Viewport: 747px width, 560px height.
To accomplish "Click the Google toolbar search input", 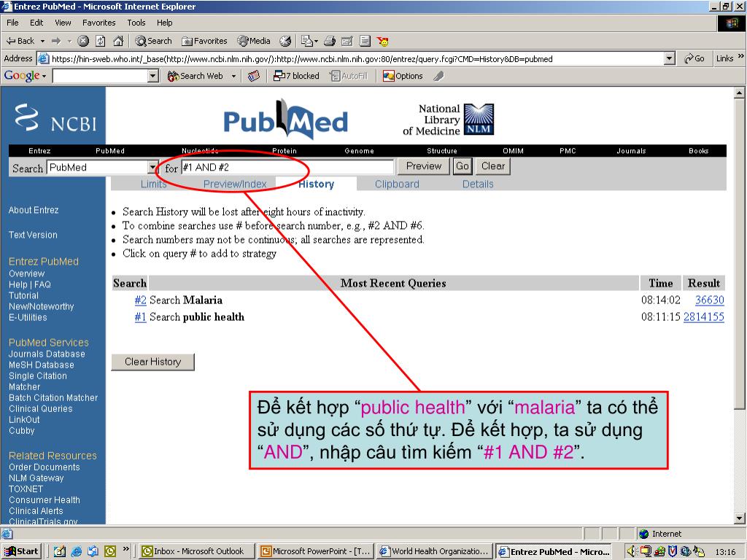I will click(101, 76).
